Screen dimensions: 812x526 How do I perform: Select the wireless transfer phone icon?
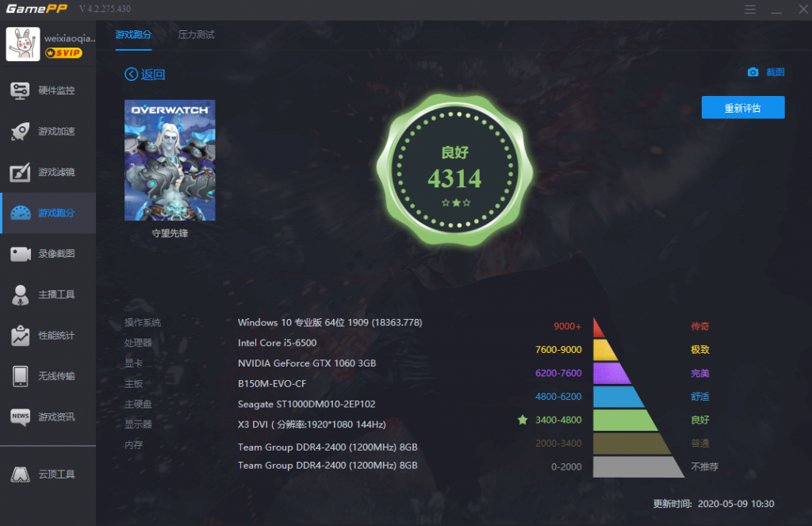pyautogui.click(x=20, y=376)
